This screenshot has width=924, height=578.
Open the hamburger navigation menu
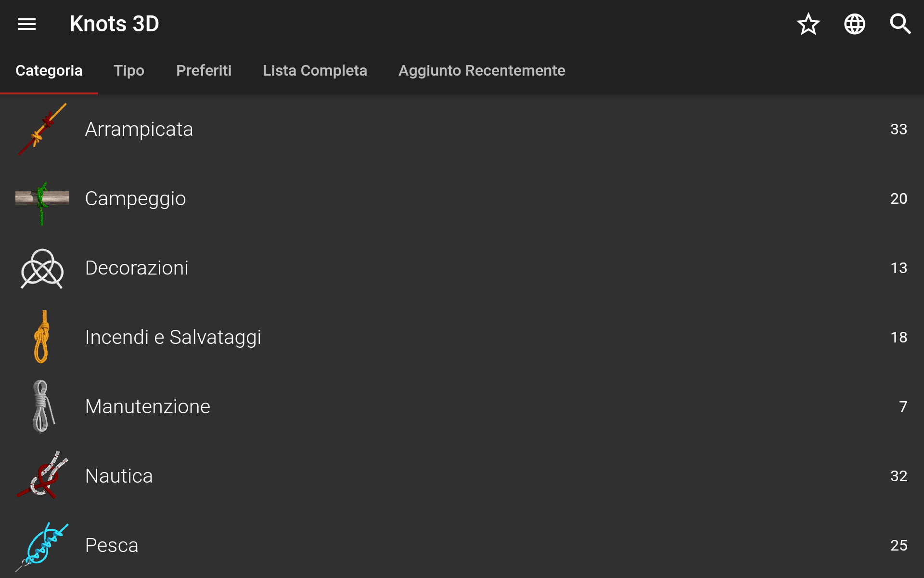(27, 24)
